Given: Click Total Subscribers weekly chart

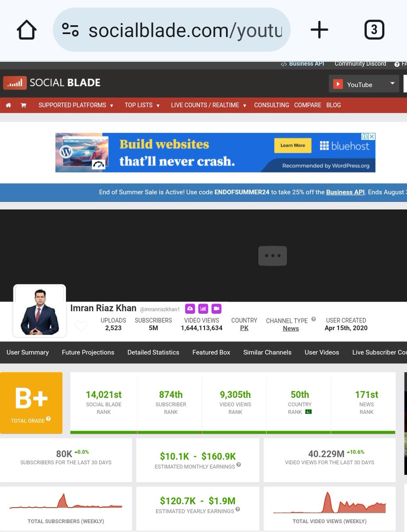Looking at the screenshot, I should (66, 501).
